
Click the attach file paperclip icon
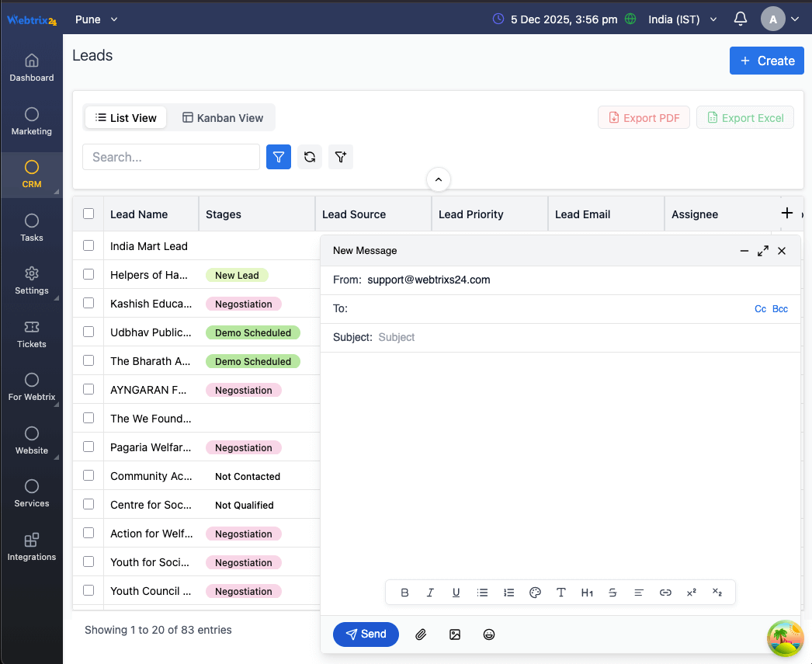pyautogui.click(x=421, y=634)
